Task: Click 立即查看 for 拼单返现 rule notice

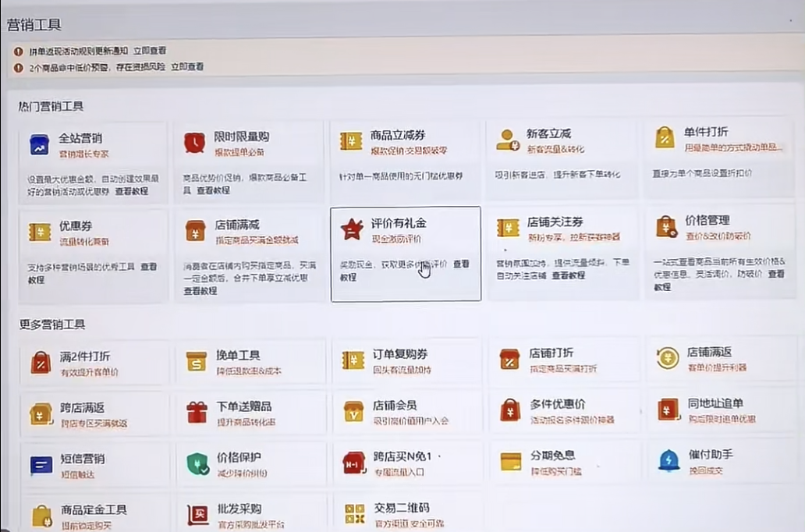Action: tap(150, 51)
